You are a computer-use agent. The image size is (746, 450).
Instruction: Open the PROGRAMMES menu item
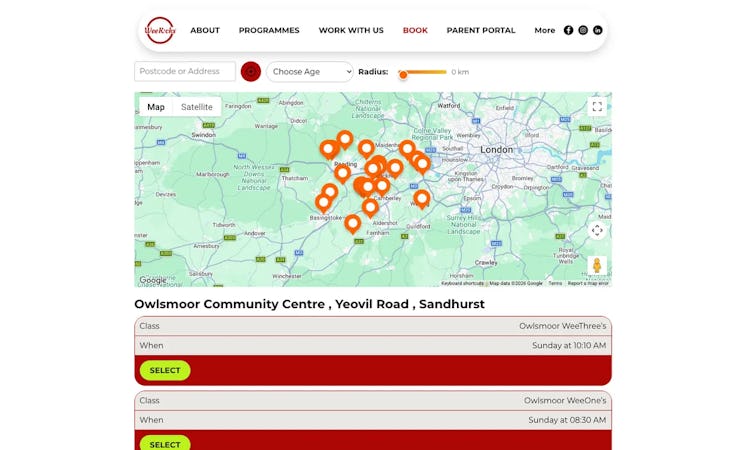269,30
